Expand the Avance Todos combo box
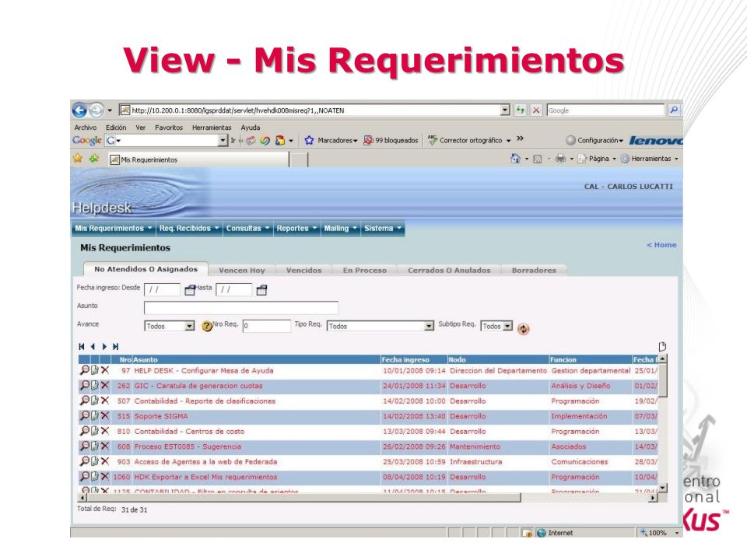Screen dimensions: 747x560 pos(190,326)
